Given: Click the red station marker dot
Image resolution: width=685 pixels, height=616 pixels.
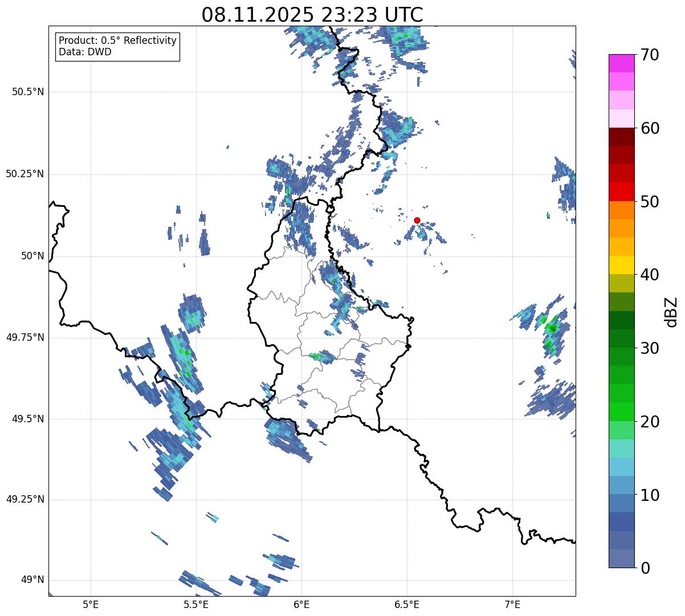Looking at the screenshot, I should (x=417, y=220).
